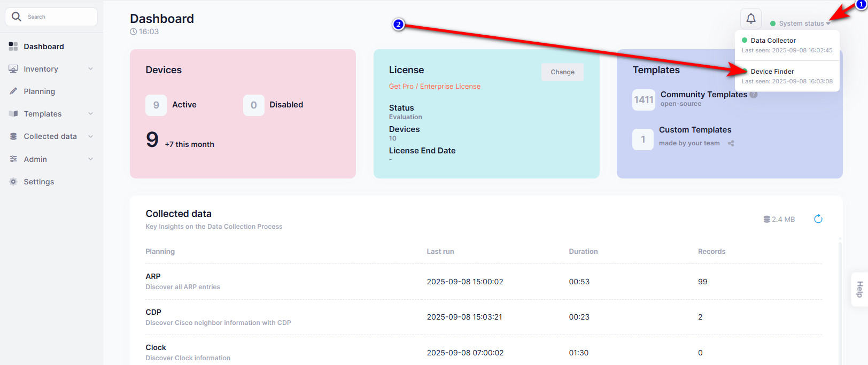Click the Community Templates help question icon

point(754,95)
